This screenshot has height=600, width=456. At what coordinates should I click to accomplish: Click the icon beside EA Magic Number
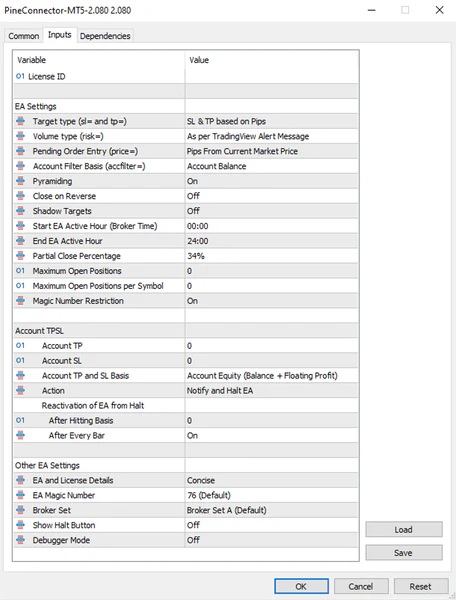point(21,495)
